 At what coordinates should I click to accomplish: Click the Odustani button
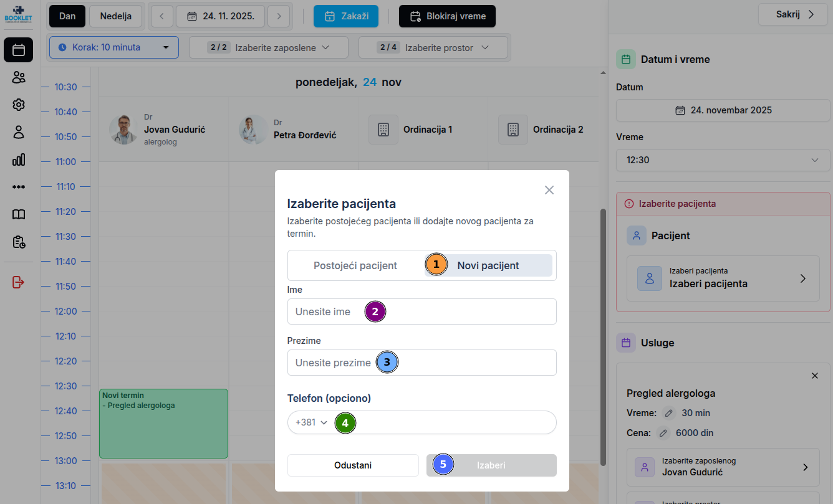coord(353,465)
